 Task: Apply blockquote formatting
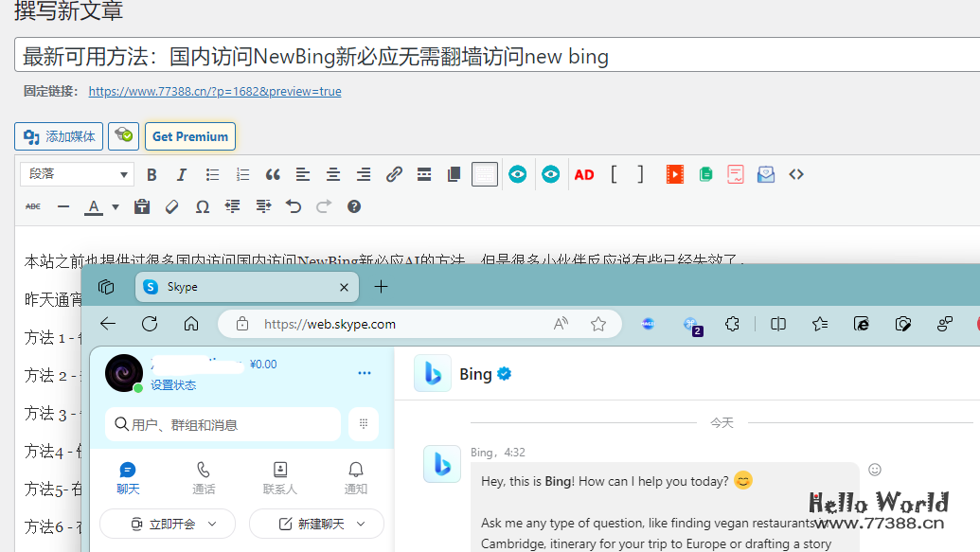(x=273, y=174)
